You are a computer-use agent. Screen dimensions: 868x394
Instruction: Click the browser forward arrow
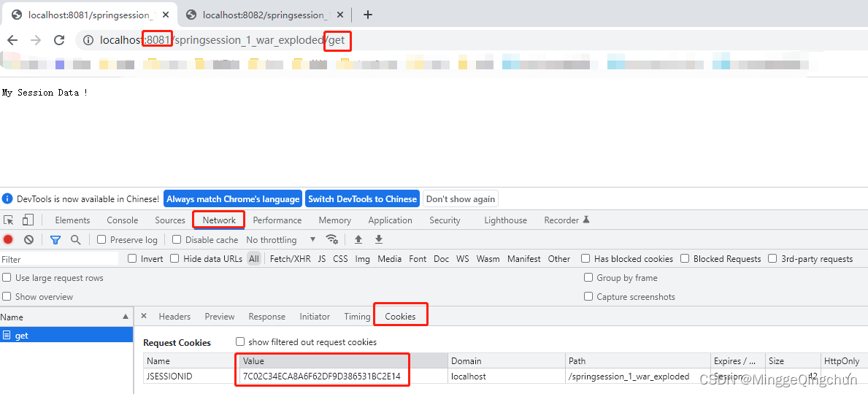point(36,40)
